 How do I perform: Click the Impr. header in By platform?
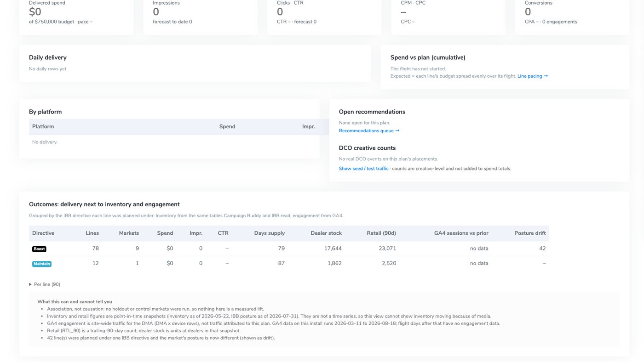point(309,126)
